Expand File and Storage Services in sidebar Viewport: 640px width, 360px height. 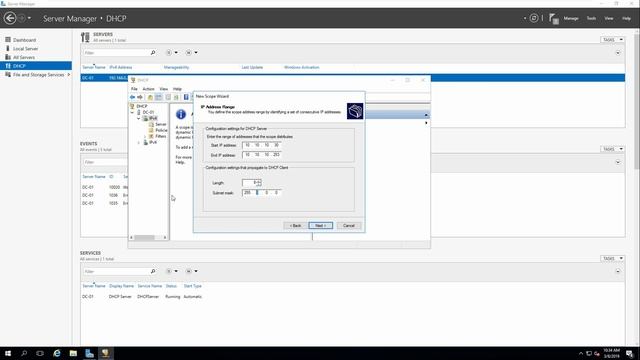[x=69, y=75]
